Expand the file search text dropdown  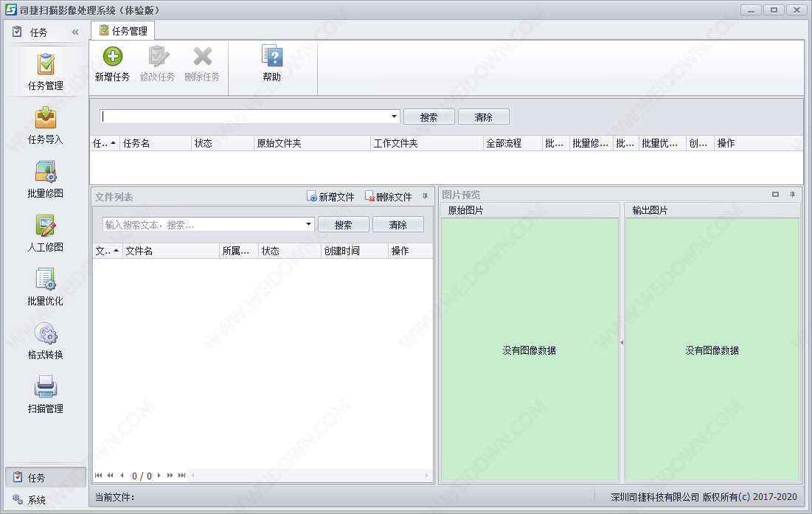[x=309, y=225]
